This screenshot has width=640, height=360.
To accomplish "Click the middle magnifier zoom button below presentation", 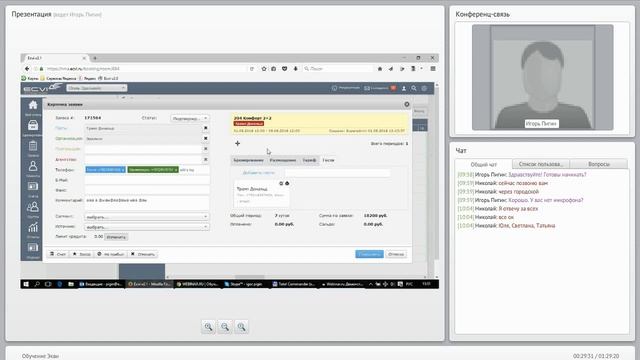I will click(225, 327).
